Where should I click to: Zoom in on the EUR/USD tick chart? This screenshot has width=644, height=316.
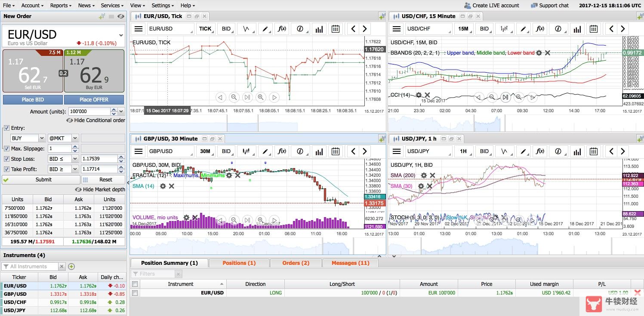click(260, 98)
